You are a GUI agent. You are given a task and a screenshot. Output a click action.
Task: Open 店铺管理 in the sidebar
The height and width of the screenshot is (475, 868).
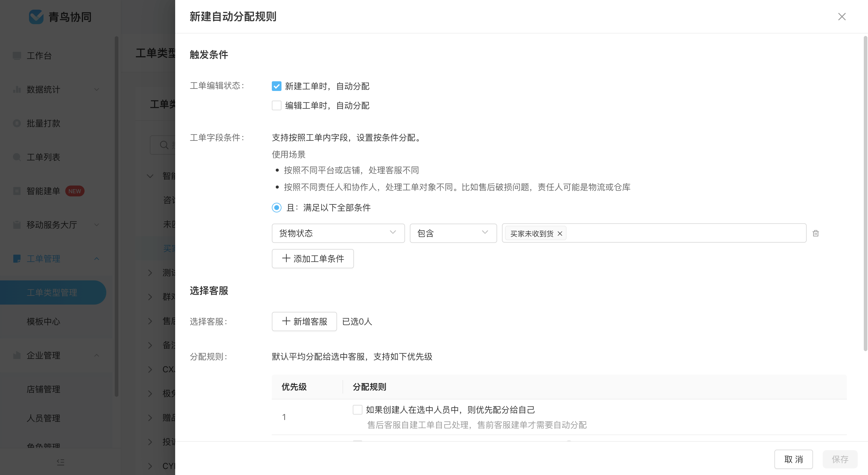coord(43,389)
